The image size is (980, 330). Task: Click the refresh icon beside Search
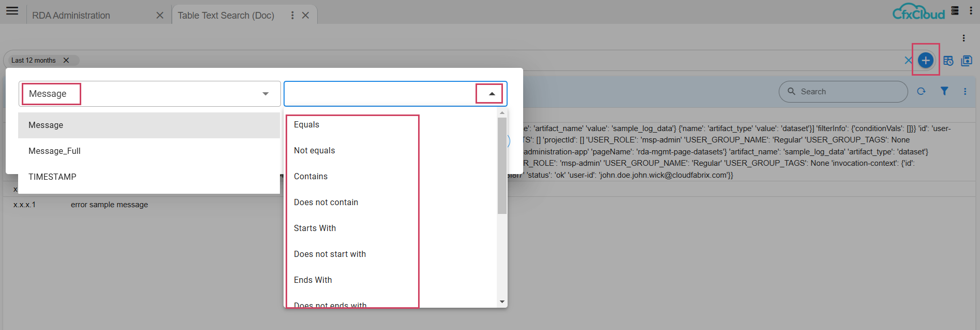tap(921, 91)
